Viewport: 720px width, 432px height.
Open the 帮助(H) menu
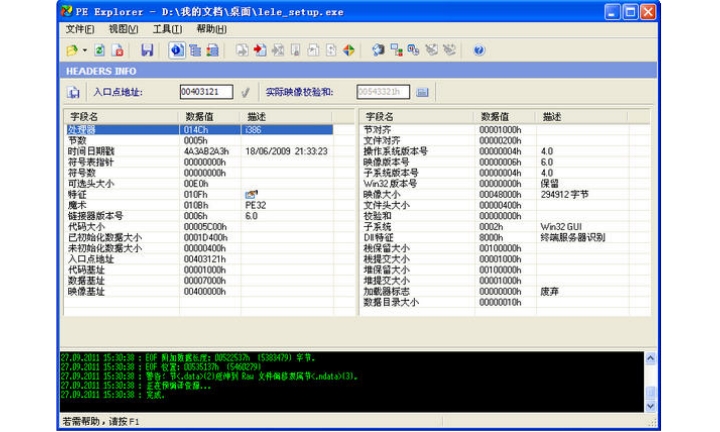click(x=211, y=29)
